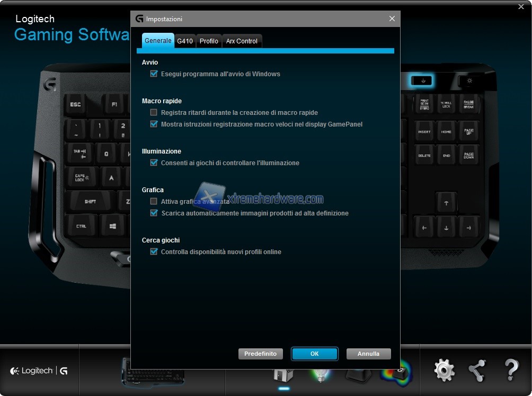Open the Profilo tab

pos(209,41)
